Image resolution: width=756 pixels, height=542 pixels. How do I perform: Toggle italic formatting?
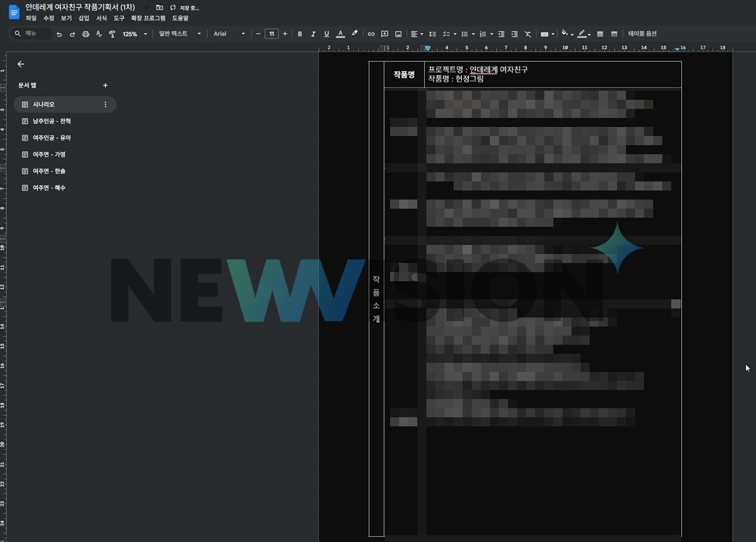(x=313, y=34)
